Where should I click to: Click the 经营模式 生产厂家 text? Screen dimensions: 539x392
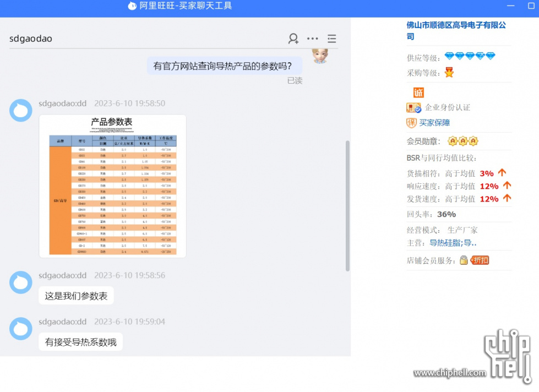pyautogui.click(x=442, y=230)
